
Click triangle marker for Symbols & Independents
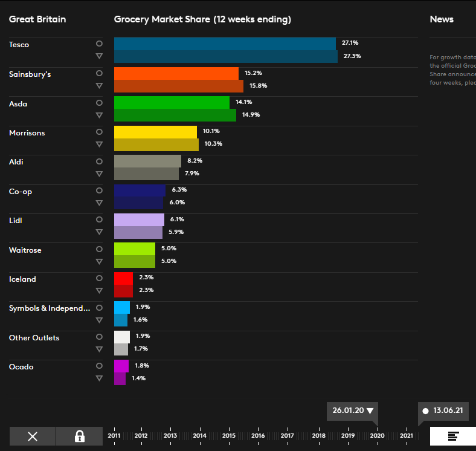[x=99, y=320]
